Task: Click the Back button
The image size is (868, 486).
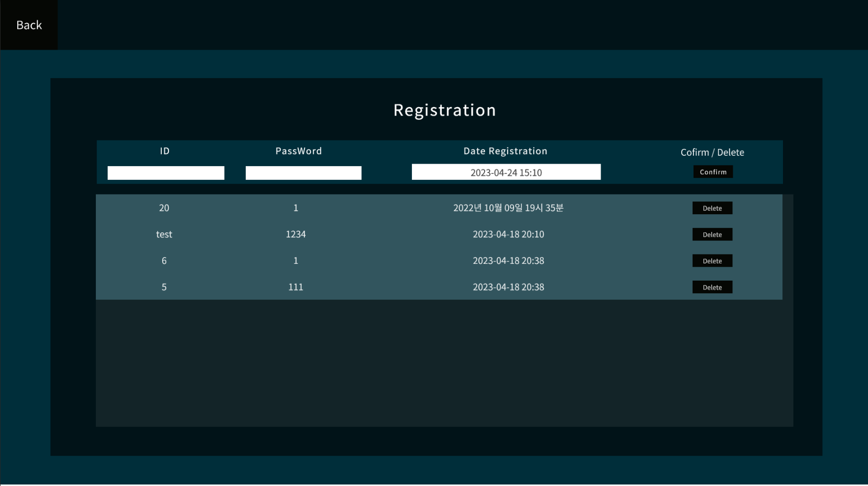Action: (29, 25)
